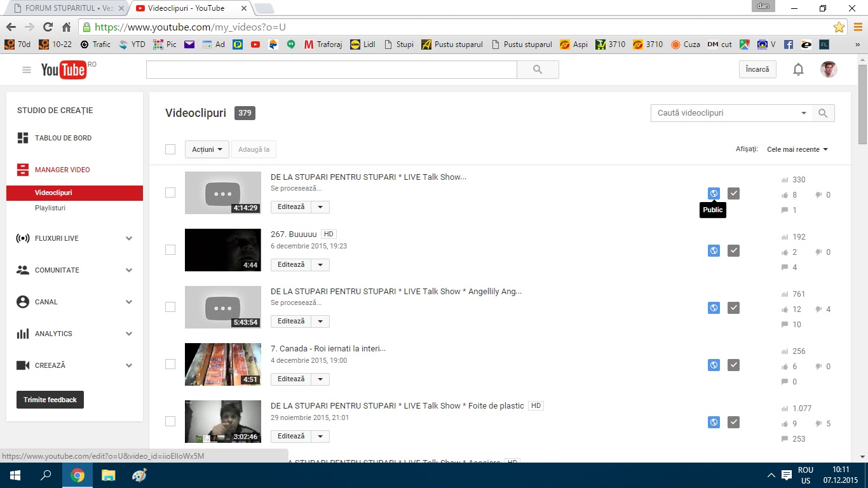
Task: Open the YouTube hamburger guide menu
Action: 27,70
